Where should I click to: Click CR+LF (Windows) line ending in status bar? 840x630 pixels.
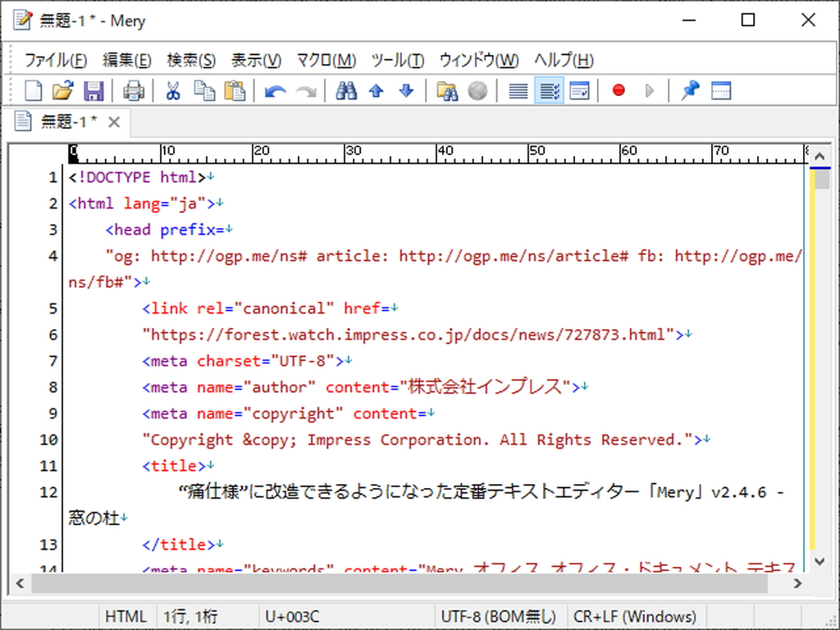(635, 617)
